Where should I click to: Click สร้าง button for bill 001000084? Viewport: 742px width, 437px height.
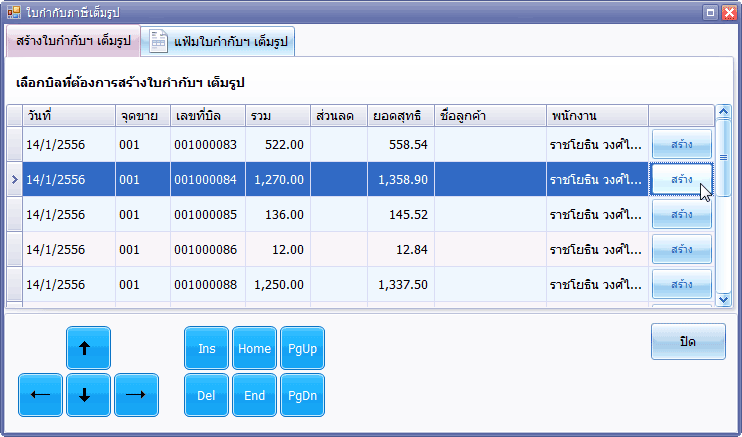click(x=681, y=179)
